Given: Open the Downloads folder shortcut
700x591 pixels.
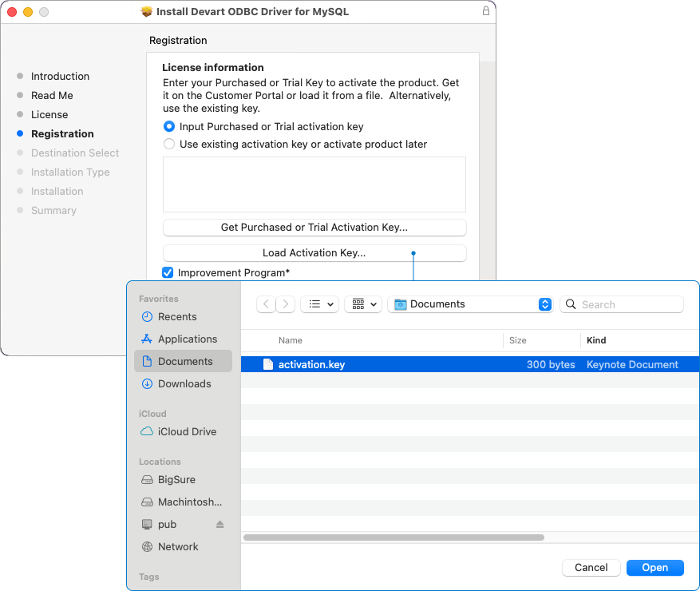Looking at the screenshot, I should pyautogui.click(x=183, y=383).
